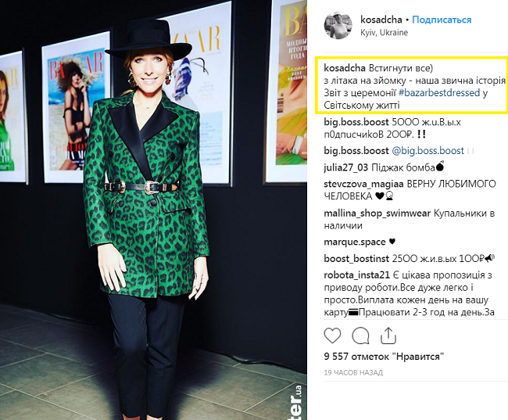Screen dimensions: 508x420
Task: Open julia27_03 commenter profile
Action: pos(346,167)
